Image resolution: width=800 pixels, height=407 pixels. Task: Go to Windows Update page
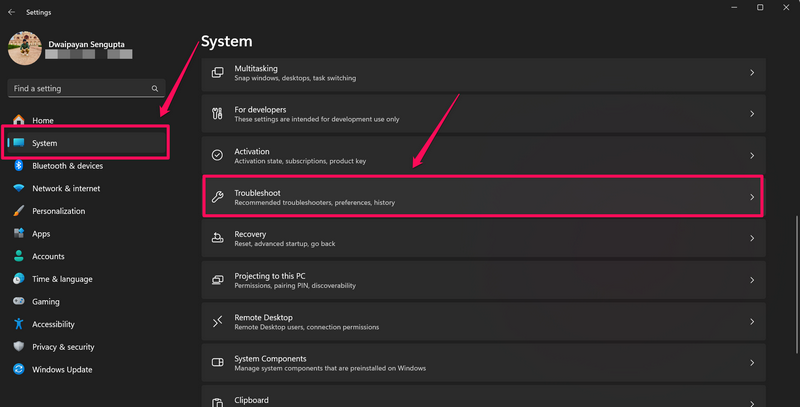point(64,370)
